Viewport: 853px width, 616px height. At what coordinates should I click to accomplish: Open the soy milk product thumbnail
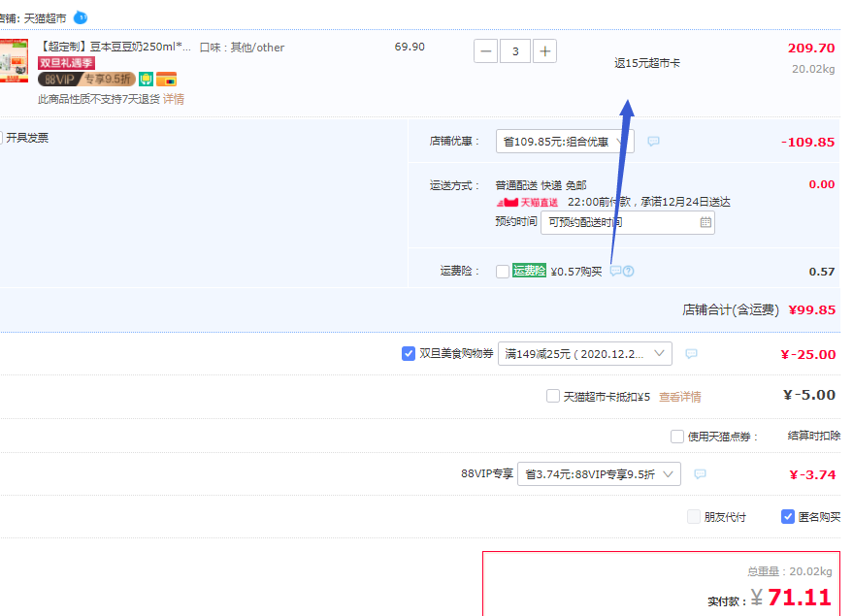[15, 60]
